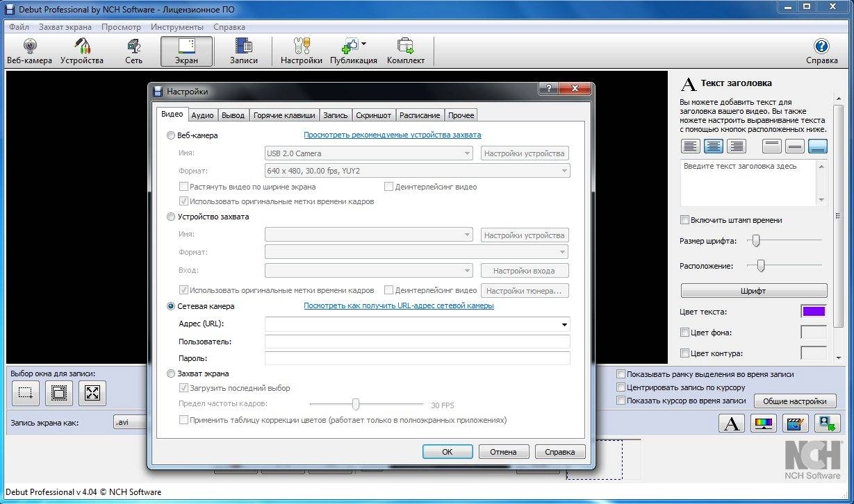
Task: Select the Веб-камера radio button
Action: [x=171, y=135]
